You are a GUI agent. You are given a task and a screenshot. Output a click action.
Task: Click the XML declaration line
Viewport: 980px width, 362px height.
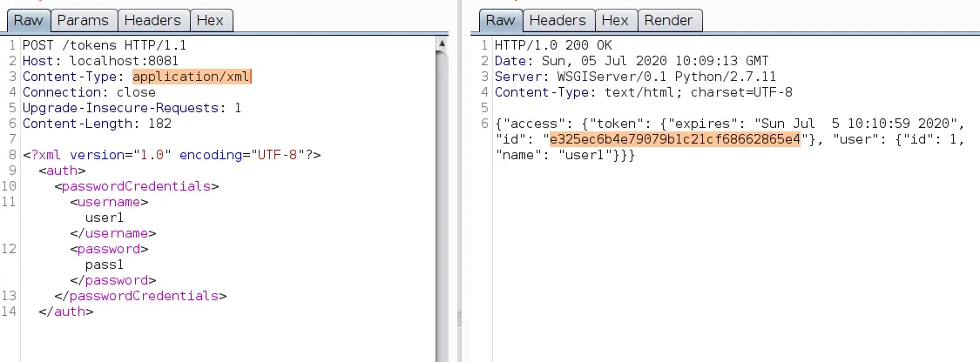point(172,155)
